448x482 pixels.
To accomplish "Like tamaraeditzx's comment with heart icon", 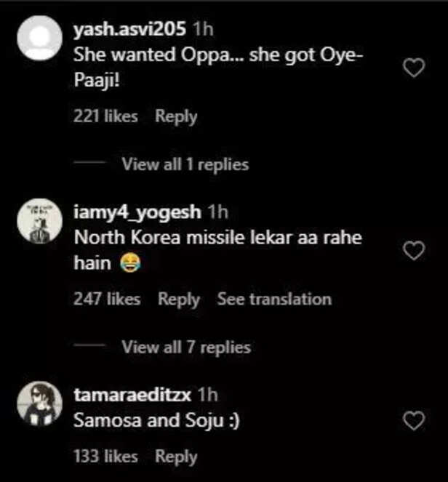I will tap(414, 420).
